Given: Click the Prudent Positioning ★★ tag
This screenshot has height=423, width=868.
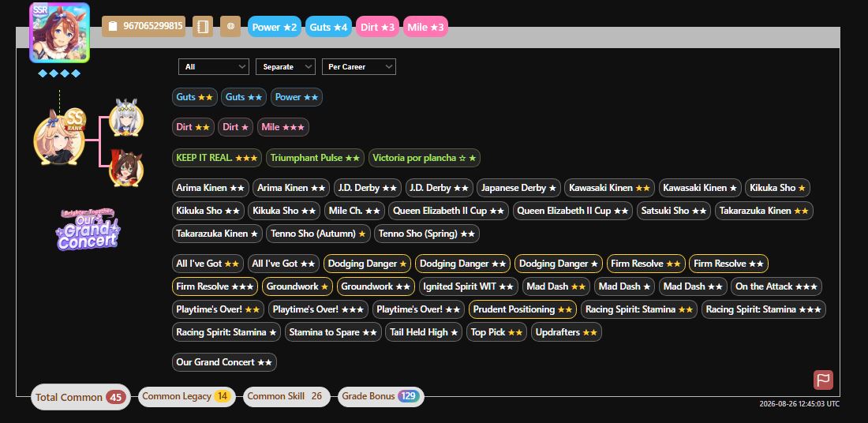Looking at the screenshot, I should pyautogui.click(x=522, y=309).
